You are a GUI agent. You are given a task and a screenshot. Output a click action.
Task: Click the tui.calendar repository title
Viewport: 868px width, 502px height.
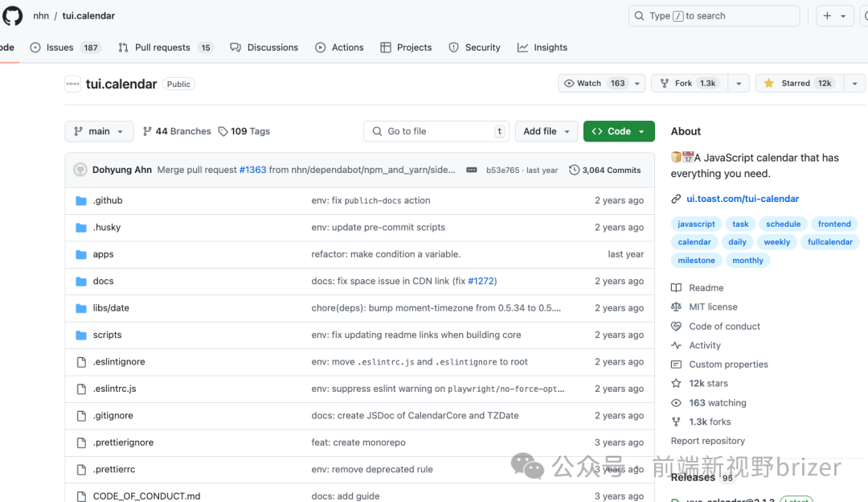pyautogui.click(x=121, y=84)
